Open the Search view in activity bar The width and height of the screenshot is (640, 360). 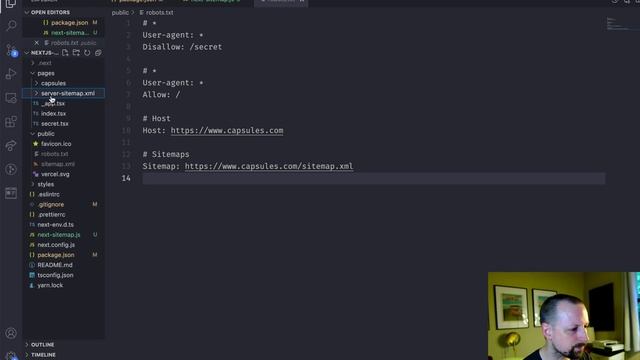click(x=11, y=25)
